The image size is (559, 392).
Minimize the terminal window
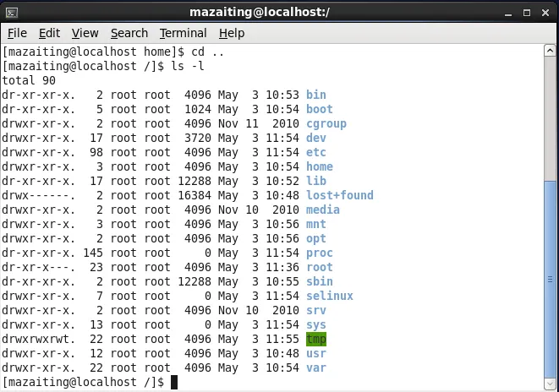pos(508,14)
